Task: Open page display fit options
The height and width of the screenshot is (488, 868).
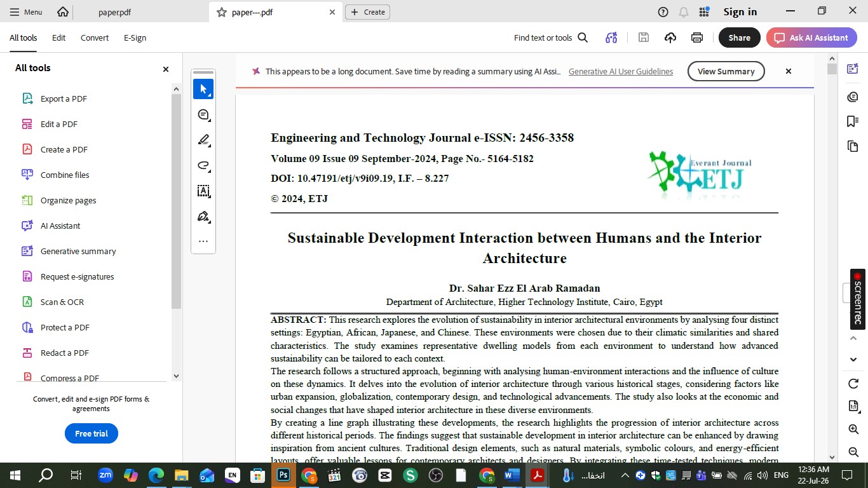Action: coord(853,406)
